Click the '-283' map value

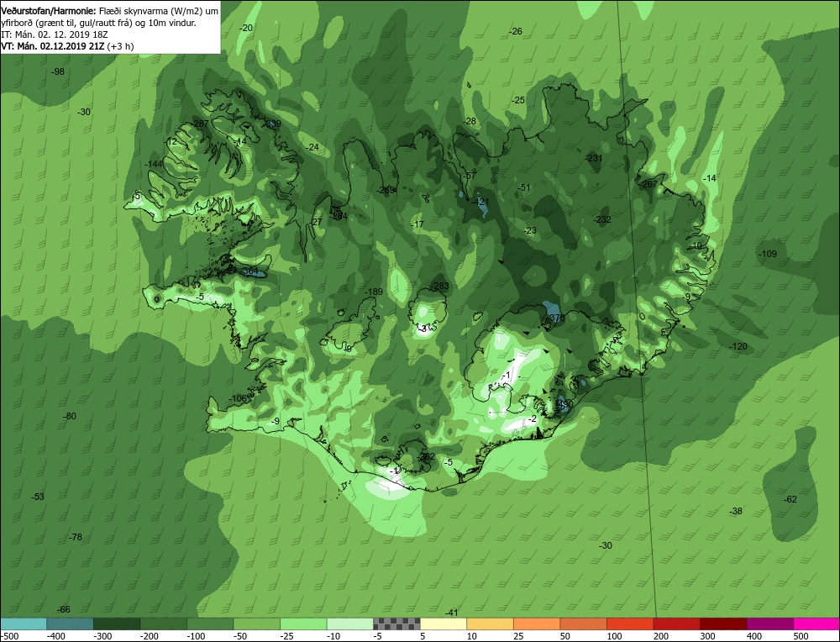point(440,286)
